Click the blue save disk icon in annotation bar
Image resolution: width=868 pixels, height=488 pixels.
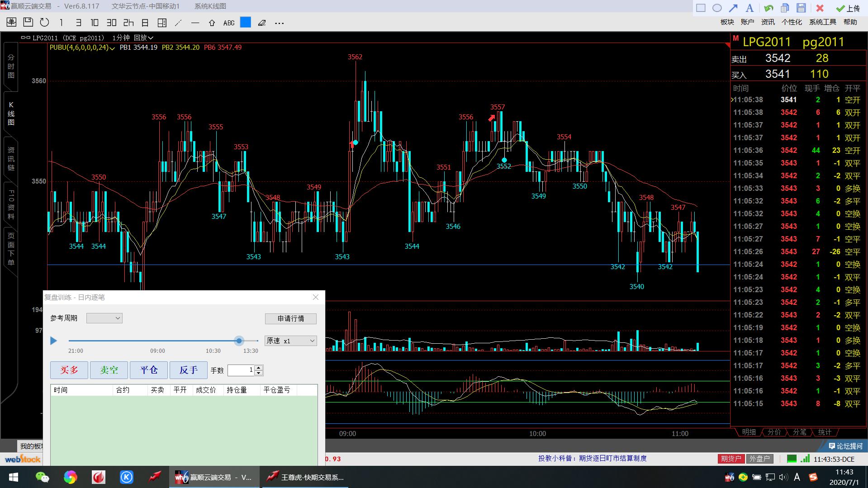(801, 8)
